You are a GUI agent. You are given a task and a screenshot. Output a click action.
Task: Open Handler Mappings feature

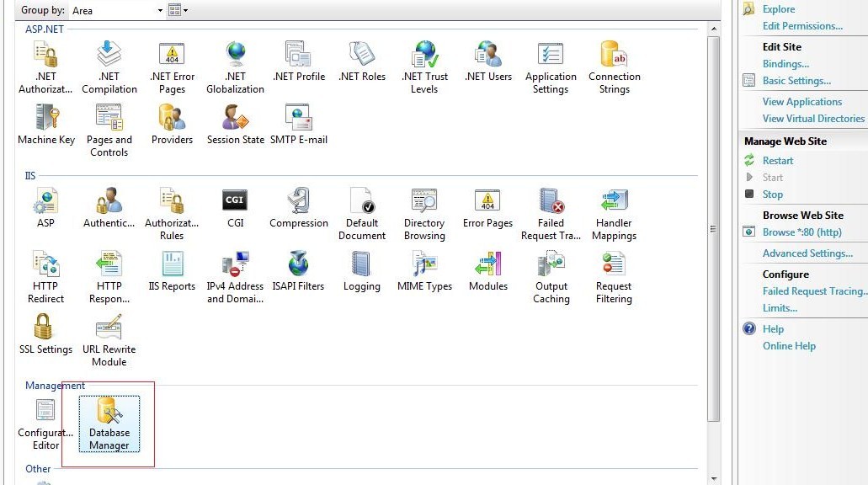[x=614, y=214]
